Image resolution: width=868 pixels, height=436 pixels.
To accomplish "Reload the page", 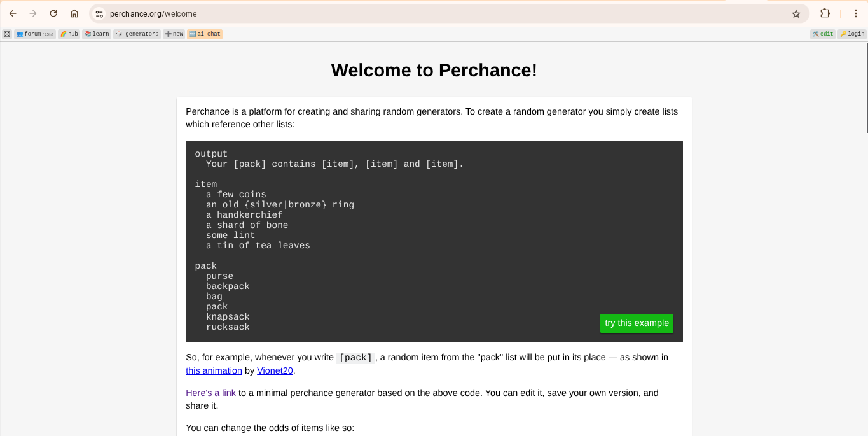I will click(x=53, y=13).
